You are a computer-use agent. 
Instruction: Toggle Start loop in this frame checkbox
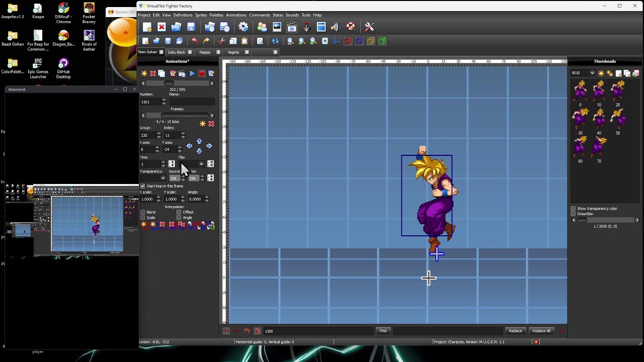click(x=142, y=186)
